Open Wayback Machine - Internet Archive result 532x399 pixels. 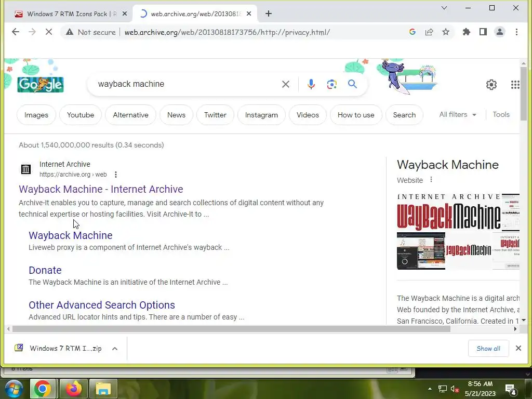click(101, 189)
